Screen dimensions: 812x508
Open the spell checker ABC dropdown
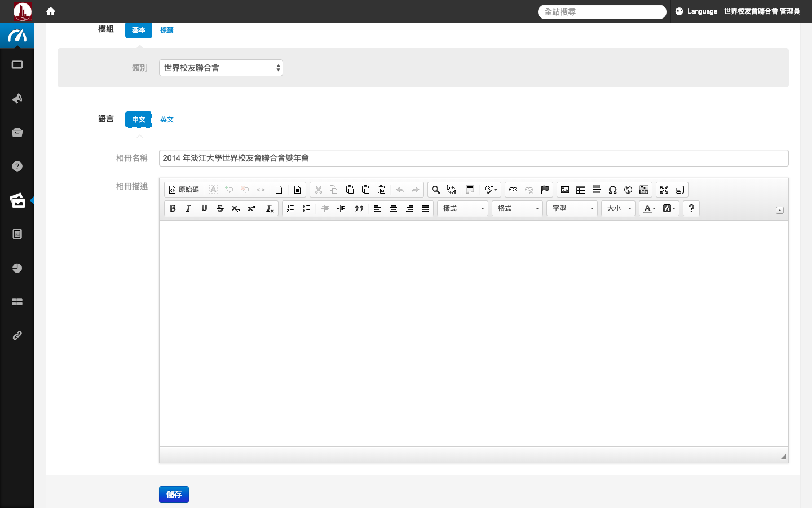491,190
